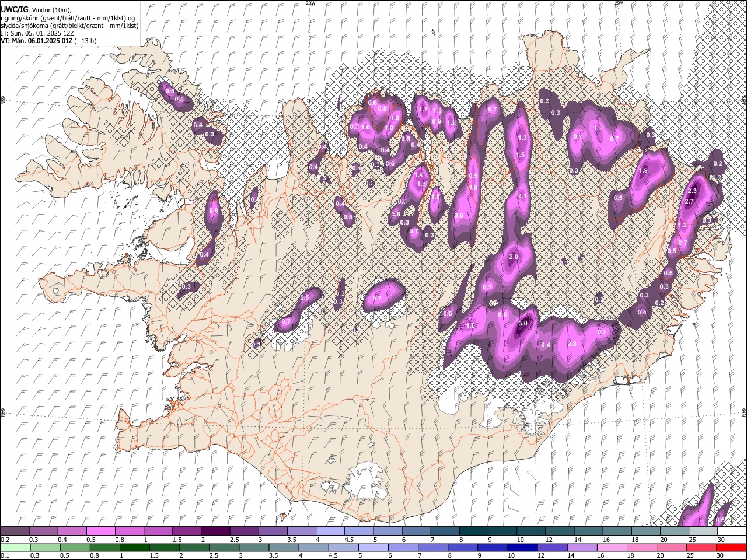747x560 pixels.
Task: Click the darkest green 1–1.5 swatch in lower legend row
Action: 135,548
